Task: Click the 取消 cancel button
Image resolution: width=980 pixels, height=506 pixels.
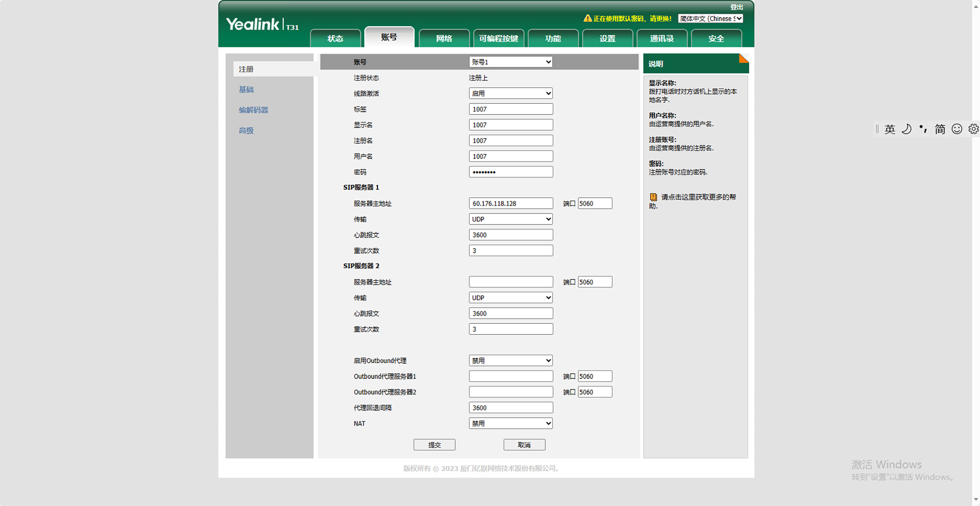Action: pyautogui.click(x=524, y=445)
